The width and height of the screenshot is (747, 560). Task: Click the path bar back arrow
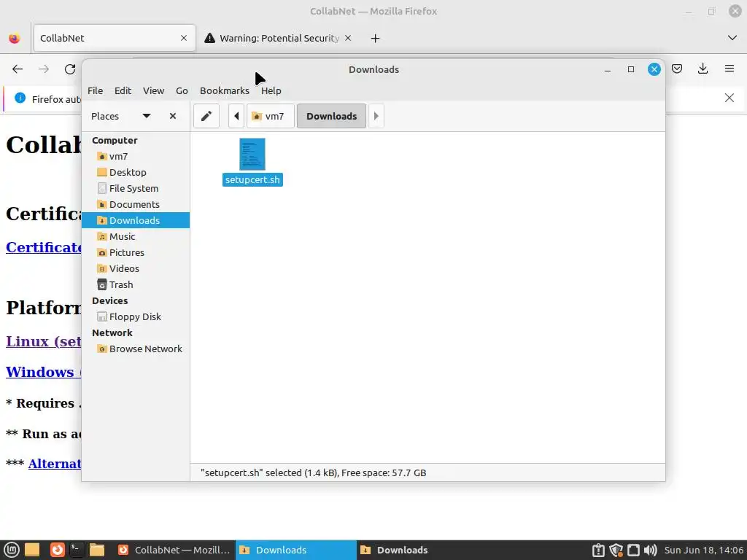[236, 116]
